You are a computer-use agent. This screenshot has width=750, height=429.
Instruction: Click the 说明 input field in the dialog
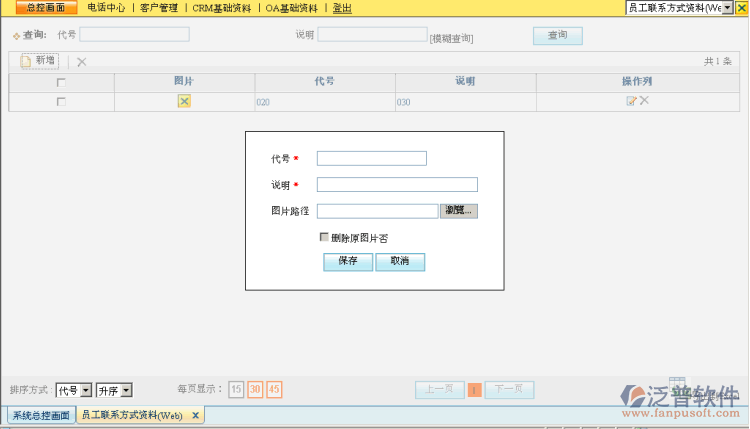(397, 184)
